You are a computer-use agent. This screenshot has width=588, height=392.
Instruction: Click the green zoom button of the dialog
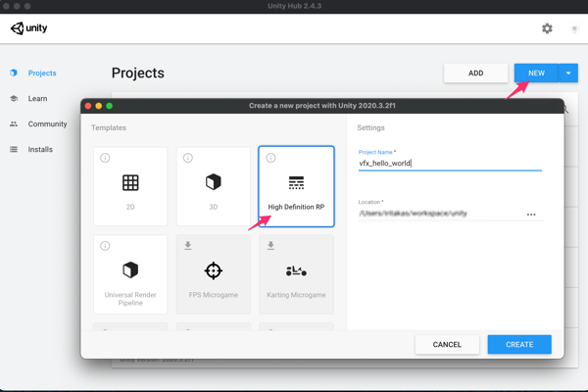[109, 106]
